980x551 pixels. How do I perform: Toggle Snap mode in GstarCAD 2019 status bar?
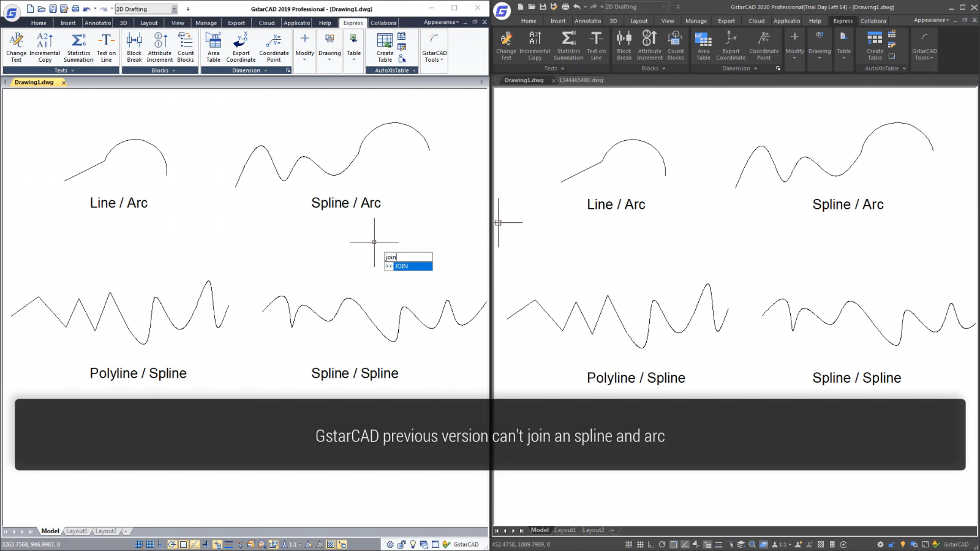pos(138,544)
